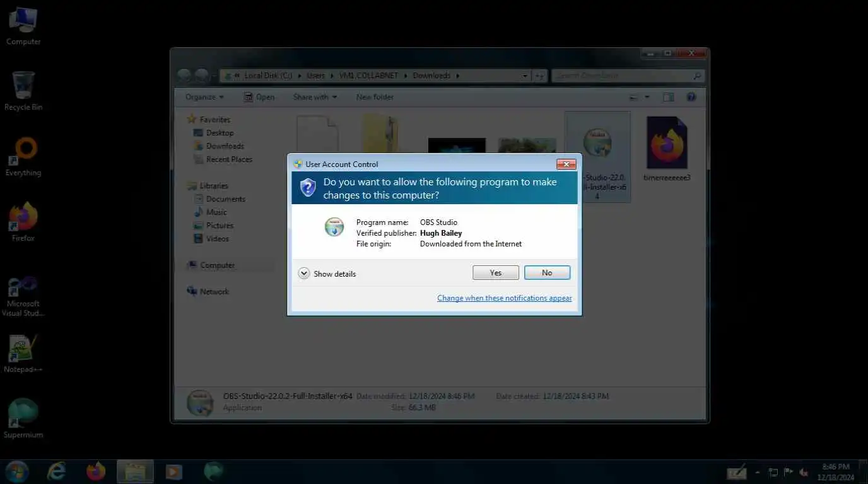
Task: Click No to deny OBS Studio changes
Action: click(x=547, y=272)
